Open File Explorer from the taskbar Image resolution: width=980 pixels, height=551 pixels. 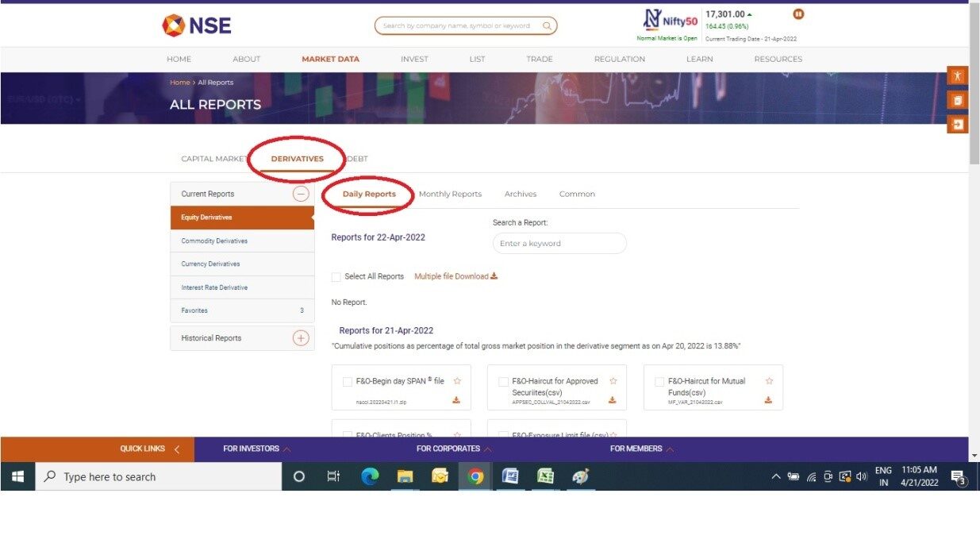pyautogui.click(x=405, y=476)
